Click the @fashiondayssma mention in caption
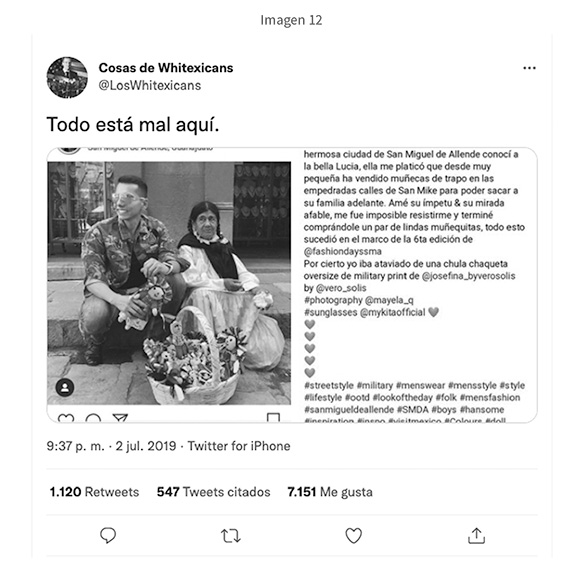This screenshot has height=582, width=580. (x=343, y=252)
